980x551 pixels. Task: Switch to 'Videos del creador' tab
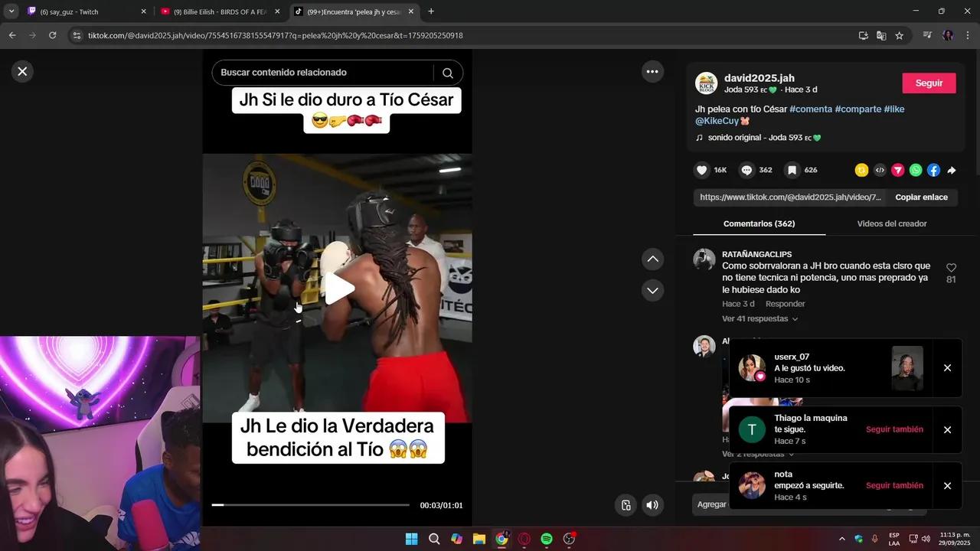tap(891, 224)
